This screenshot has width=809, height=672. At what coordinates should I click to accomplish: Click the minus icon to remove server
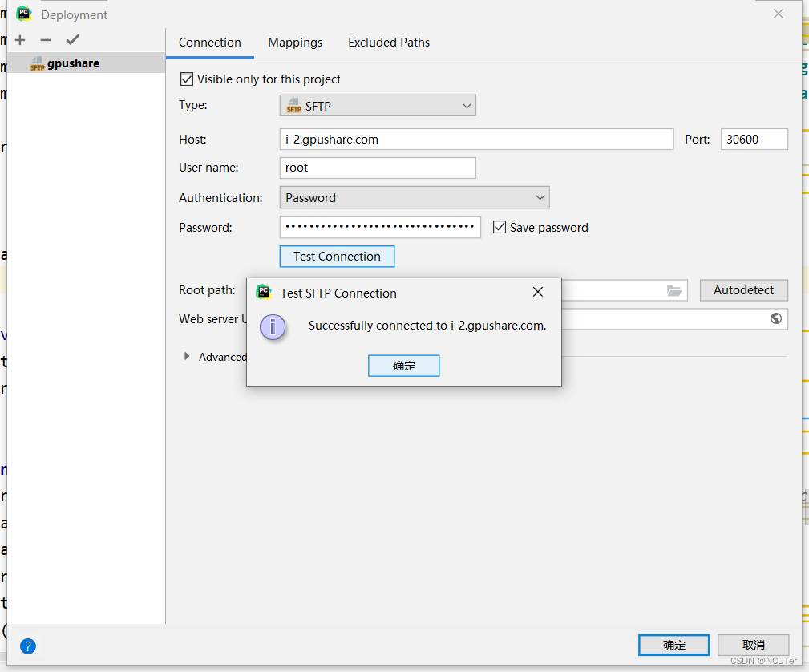[46, 39]
